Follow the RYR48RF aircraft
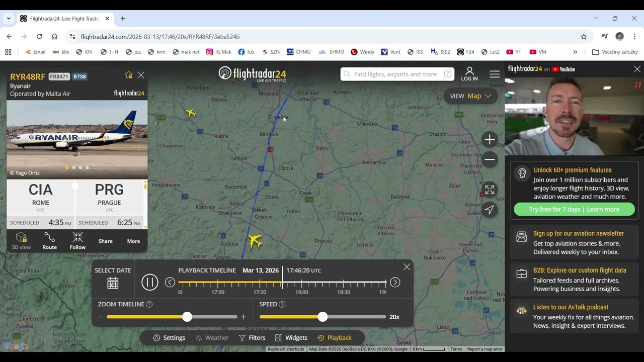Image resolution: width=644 pixels, height=362 pixels. click(x=77, y=241)
